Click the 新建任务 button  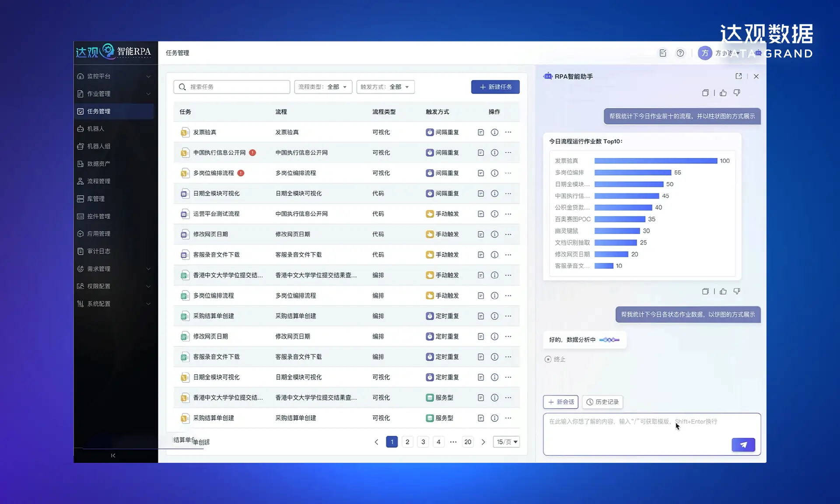click(495, 87)
